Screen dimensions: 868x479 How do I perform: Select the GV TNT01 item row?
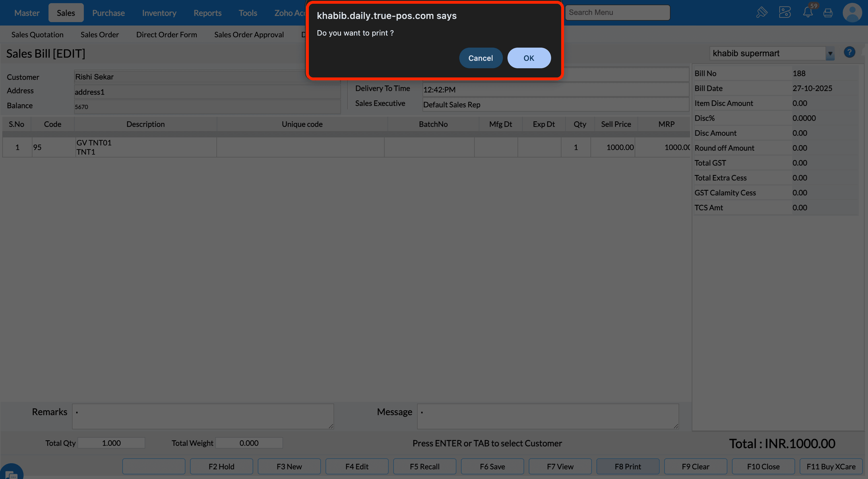pos(145,147)
